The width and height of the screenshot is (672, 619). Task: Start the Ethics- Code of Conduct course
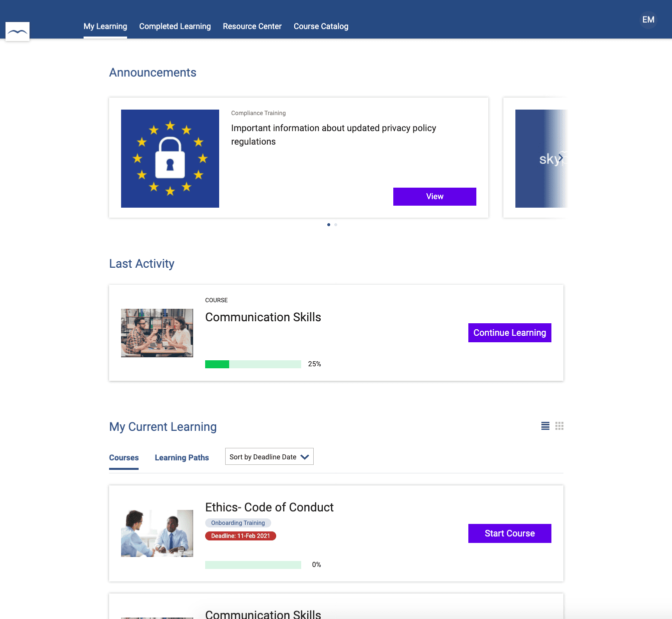pyautogui.click(x=509, y=533)
